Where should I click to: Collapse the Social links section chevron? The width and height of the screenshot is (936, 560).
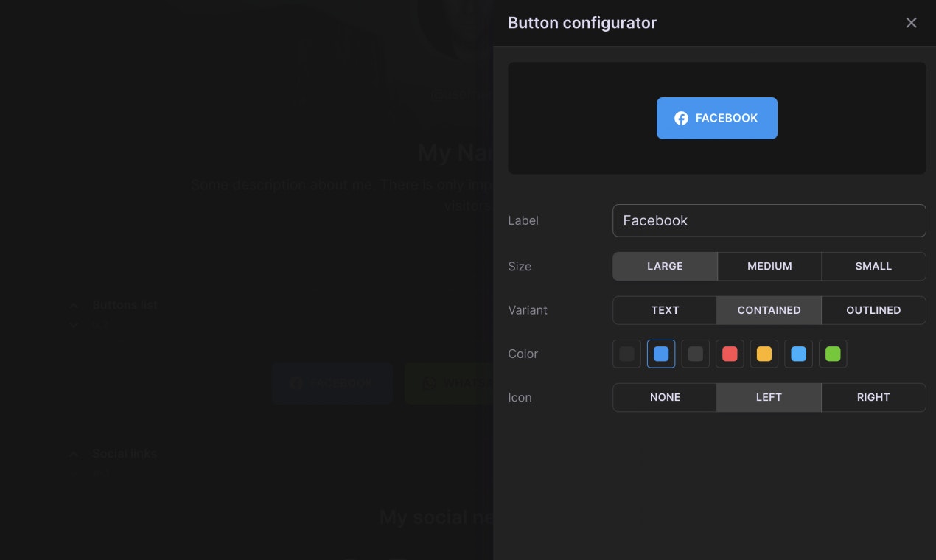(x=74, y=454)
